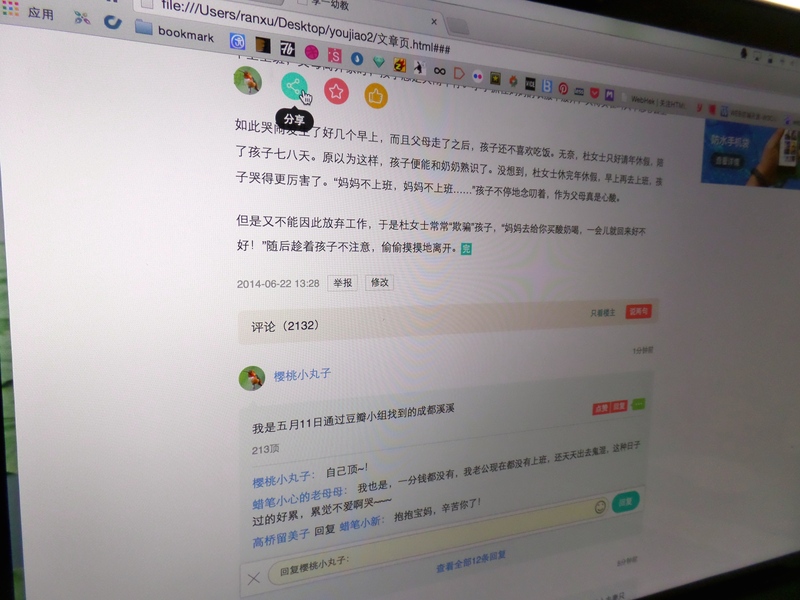Click the 评论（2132）heading
The width and height of the screenshot is (800, 600).
pyautogui.click(x=285, y=327)
